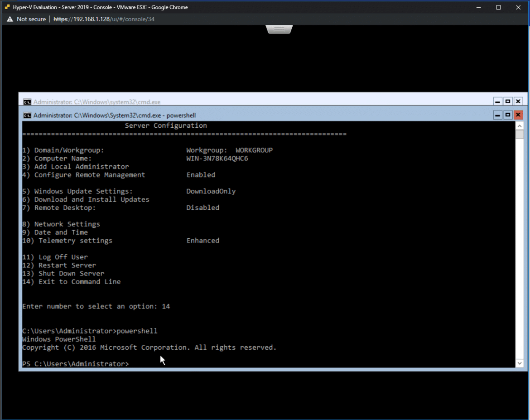
Task: Minimize the background cmd.exe window
Action: [497, 101]
